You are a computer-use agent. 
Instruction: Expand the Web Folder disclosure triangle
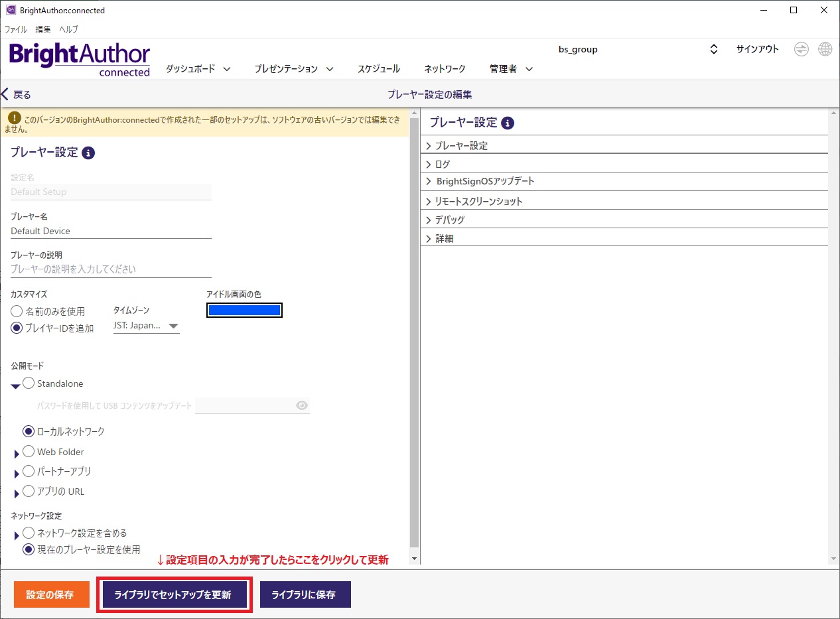click(x=17, y=454)
